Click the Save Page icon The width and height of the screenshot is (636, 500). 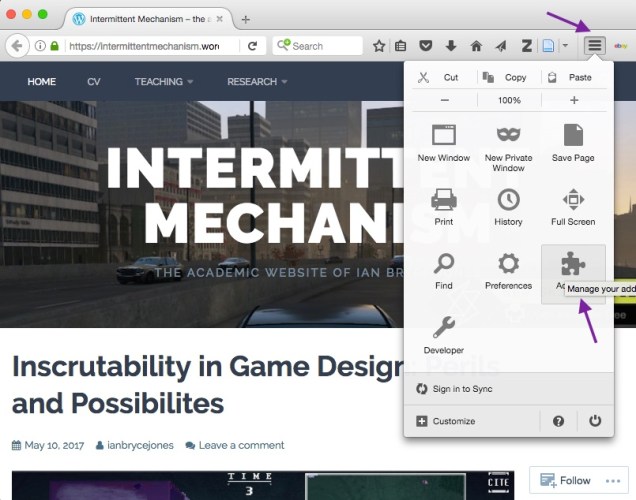573,140
